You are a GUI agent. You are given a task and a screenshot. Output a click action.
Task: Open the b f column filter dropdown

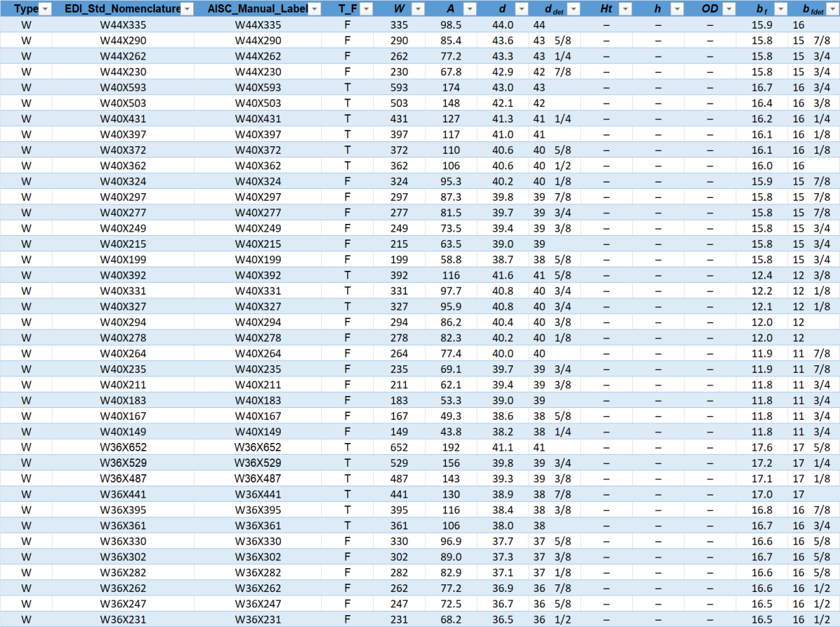tap(780, 9)
